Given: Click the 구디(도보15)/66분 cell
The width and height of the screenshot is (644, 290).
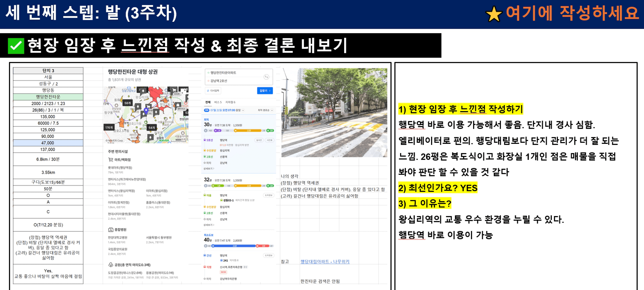Looking at the screenshot, I should 48,182.
